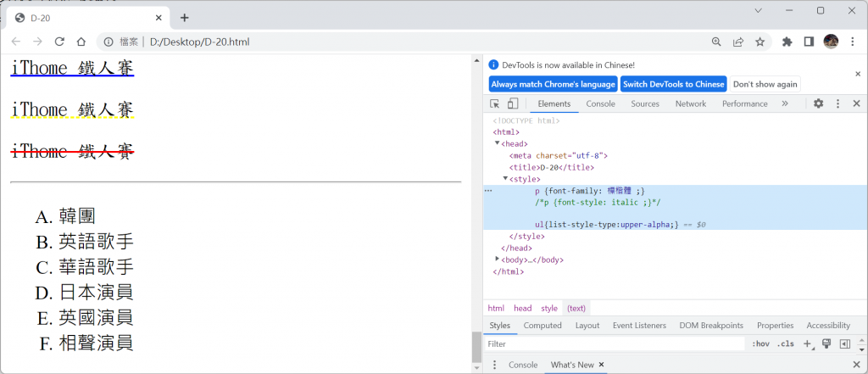Open the tab search chevron
Screen dimensions: 868x374
tap(759, 10)
